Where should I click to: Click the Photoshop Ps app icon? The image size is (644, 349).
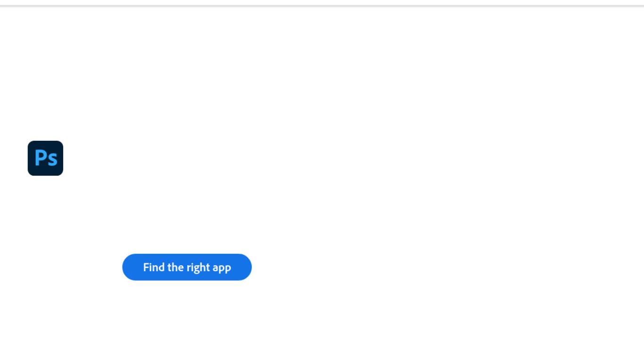45,158
